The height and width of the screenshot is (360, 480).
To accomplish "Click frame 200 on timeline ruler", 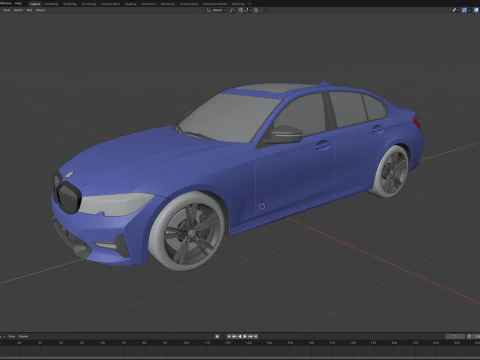I will click(394, 343).
